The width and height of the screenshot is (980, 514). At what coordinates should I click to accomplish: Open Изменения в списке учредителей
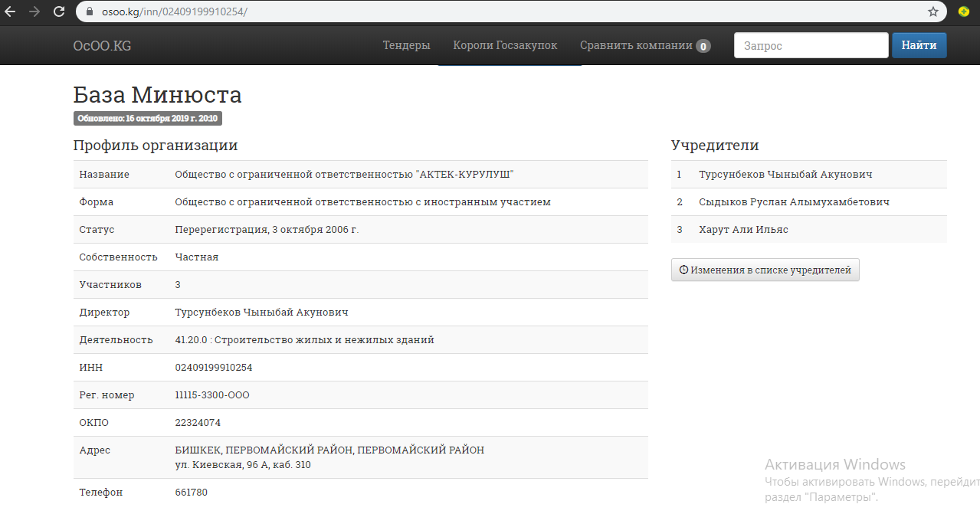[x=765, y=270]
